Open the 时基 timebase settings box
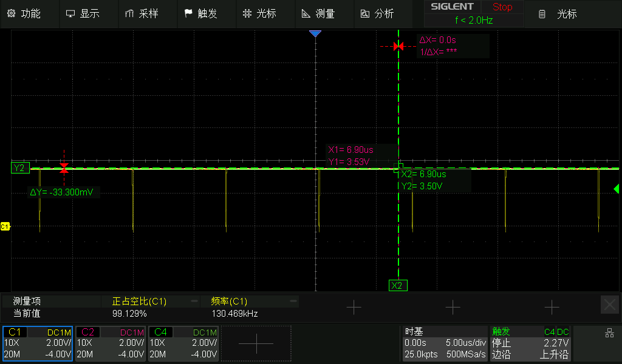 (445, 343)
